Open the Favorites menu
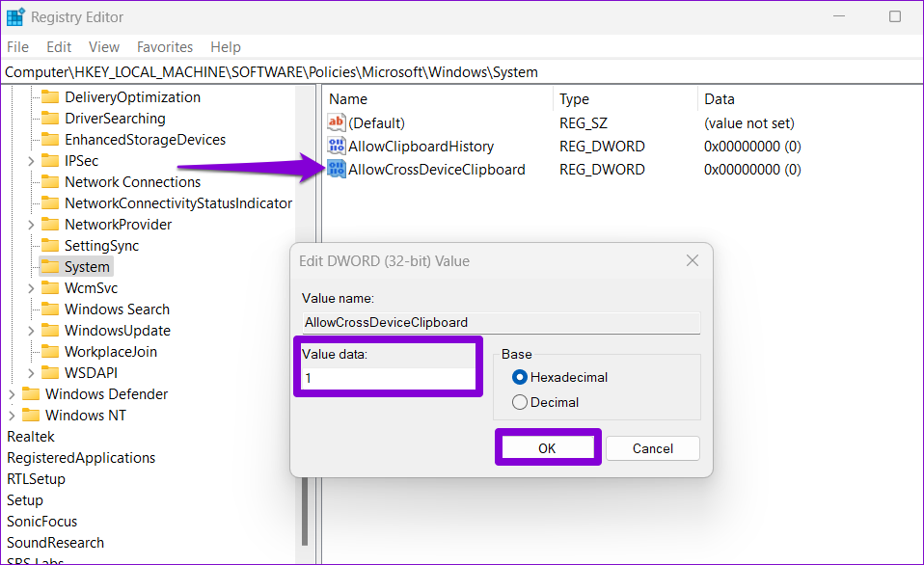924x565 pixels. point(165,47)
